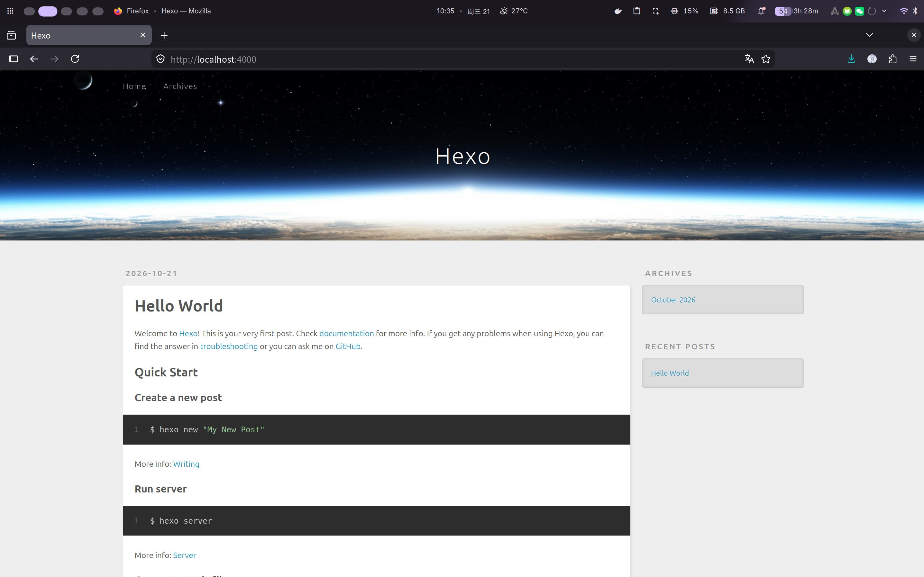Click the tracking protection shield icon
924x577 pixels.
point(160,59)
